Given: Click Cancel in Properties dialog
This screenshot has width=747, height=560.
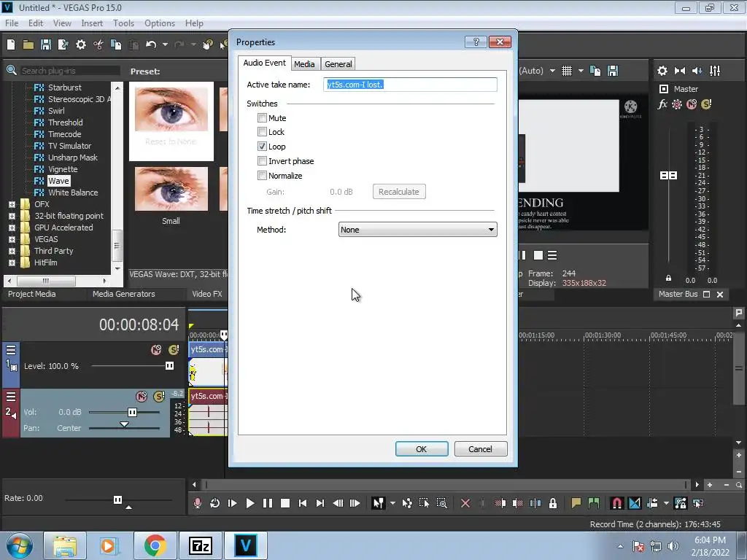Looking at the screenshot, I should pos(480,449).
